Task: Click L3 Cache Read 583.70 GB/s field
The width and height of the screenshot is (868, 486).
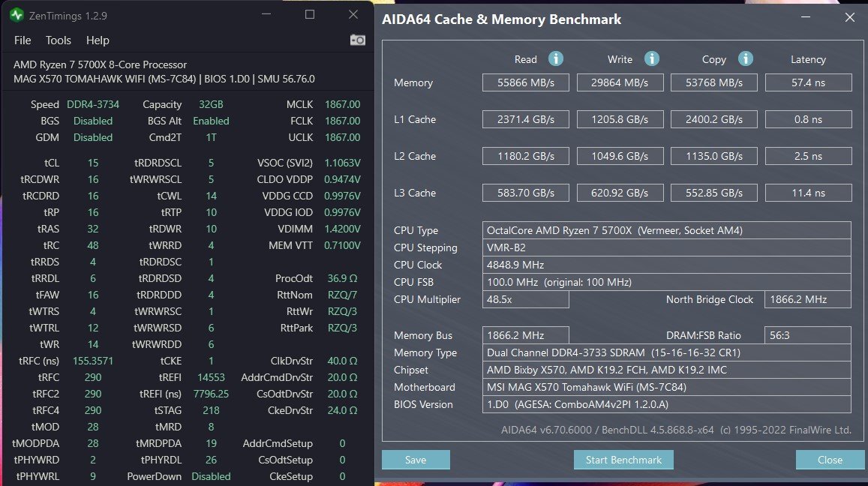Action: click(x=525, y=193)
